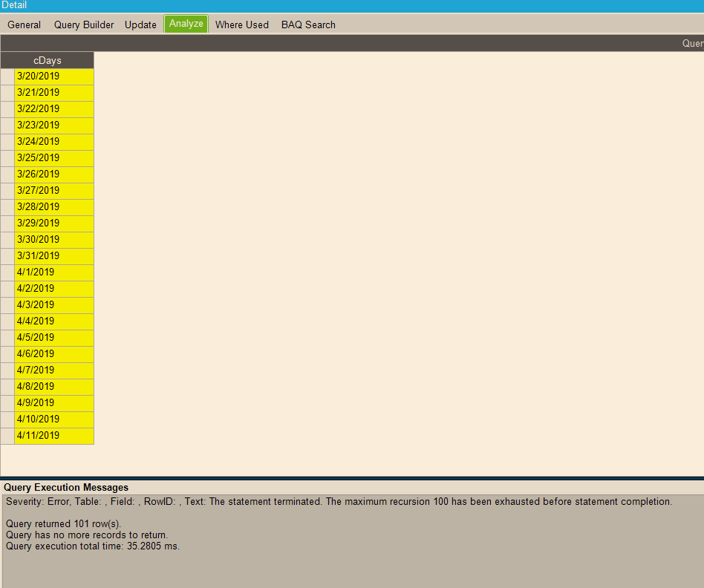Open the BAQ Search tab
Viewport: 704px width, 588px height.
pyautogui.click(x=308, y=24)
